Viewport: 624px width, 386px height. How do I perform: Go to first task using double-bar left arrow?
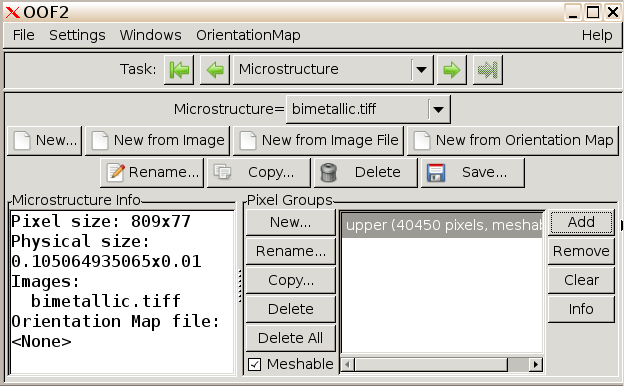point(179,70)
